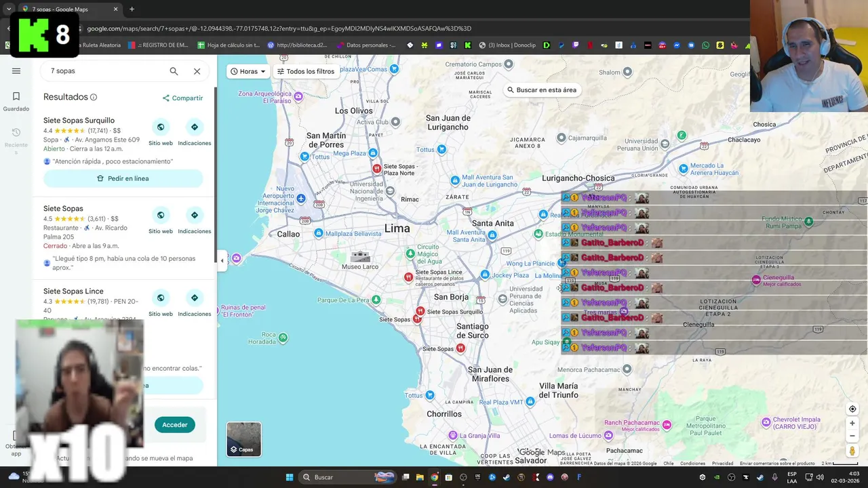This screenshot has width=868, height=488.
Task: Open the Siete Sopas Surquillo result title
Action: click(x=79, y=121)
